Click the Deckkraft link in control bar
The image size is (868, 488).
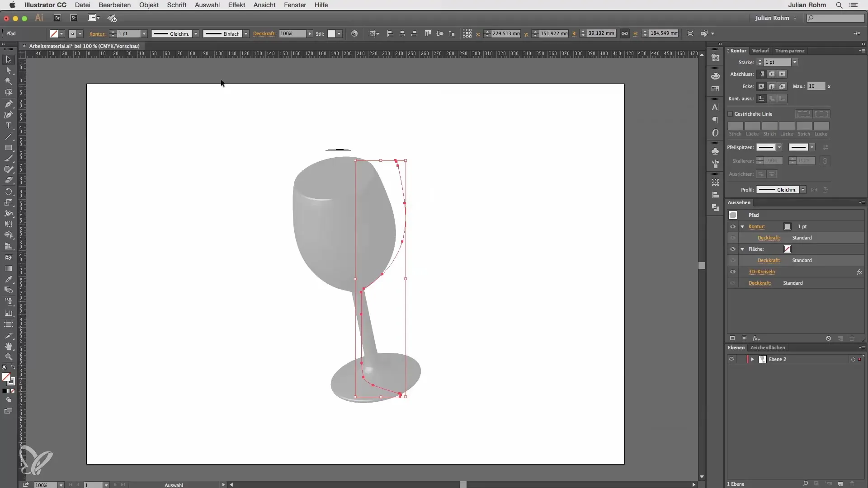pyautogui.click(x=264, y=33)
